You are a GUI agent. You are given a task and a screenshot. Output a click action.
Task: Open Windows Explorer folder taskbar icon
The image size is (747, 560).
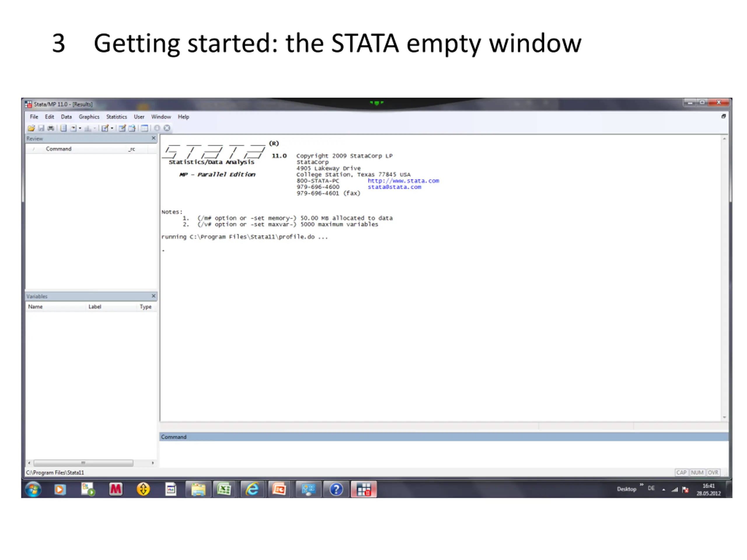click(198, 489)
